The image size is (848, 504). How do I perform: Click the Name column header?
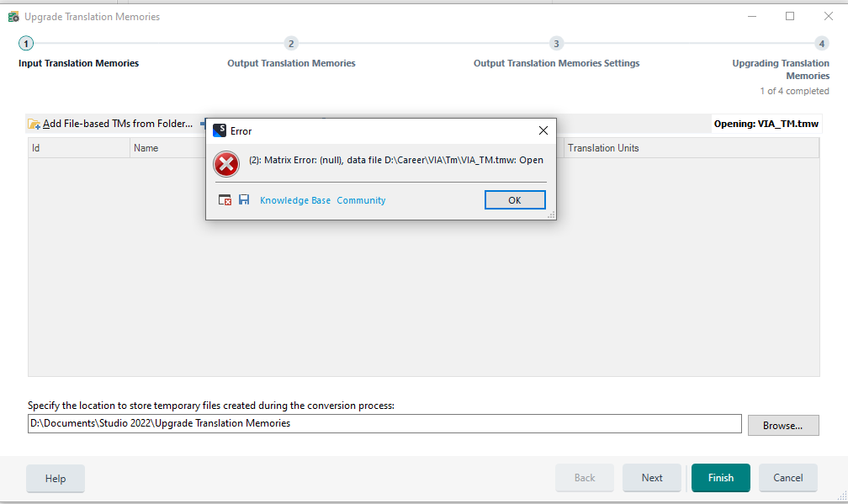pyautogui.click(x=167, y=148)
